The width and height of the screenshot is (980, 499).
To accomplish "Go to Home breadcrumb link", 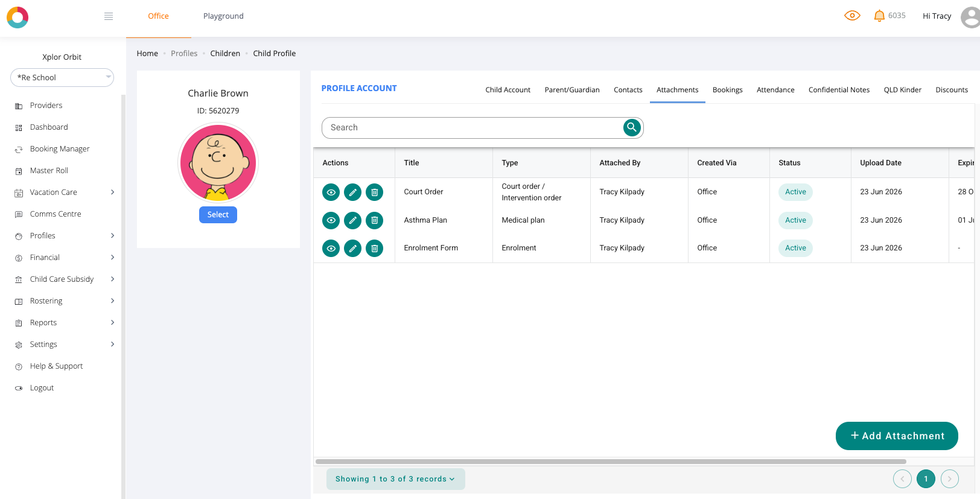I will pos(147,54).
